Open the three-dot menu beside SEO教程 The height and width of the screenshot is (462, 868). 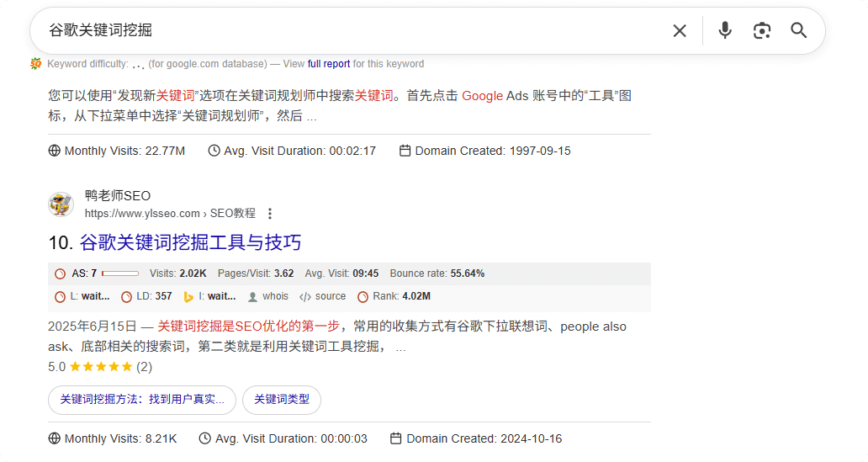[270, 213]
